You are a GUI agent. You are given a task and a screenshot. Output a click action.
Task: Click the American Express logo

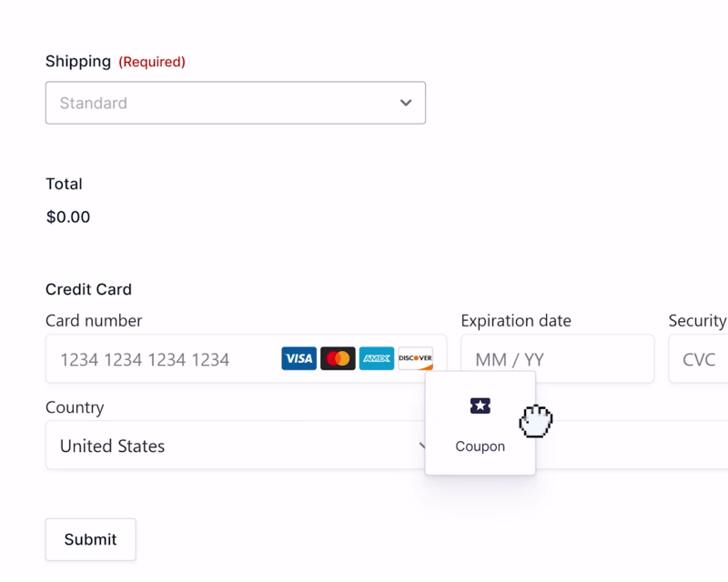377,358
